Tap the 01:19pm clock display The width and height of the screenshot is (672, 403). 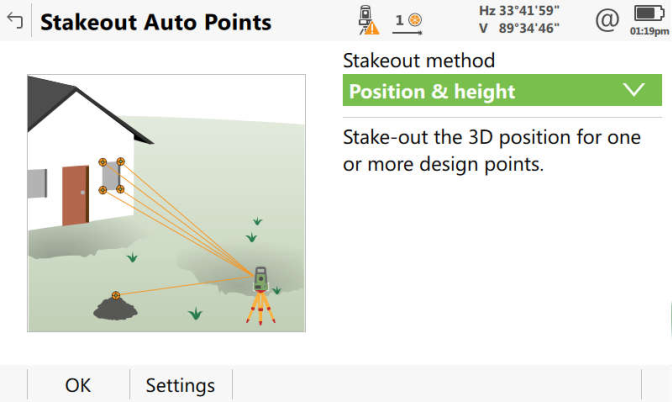click(x=649, y=31)
